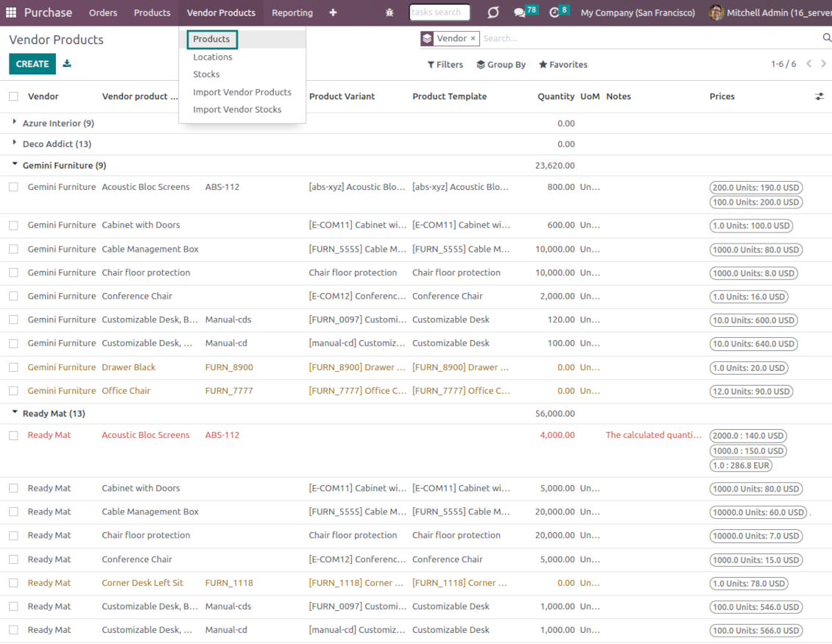
Task: Click the FURN_8900 vendor product code
Action: pos(229,367)
